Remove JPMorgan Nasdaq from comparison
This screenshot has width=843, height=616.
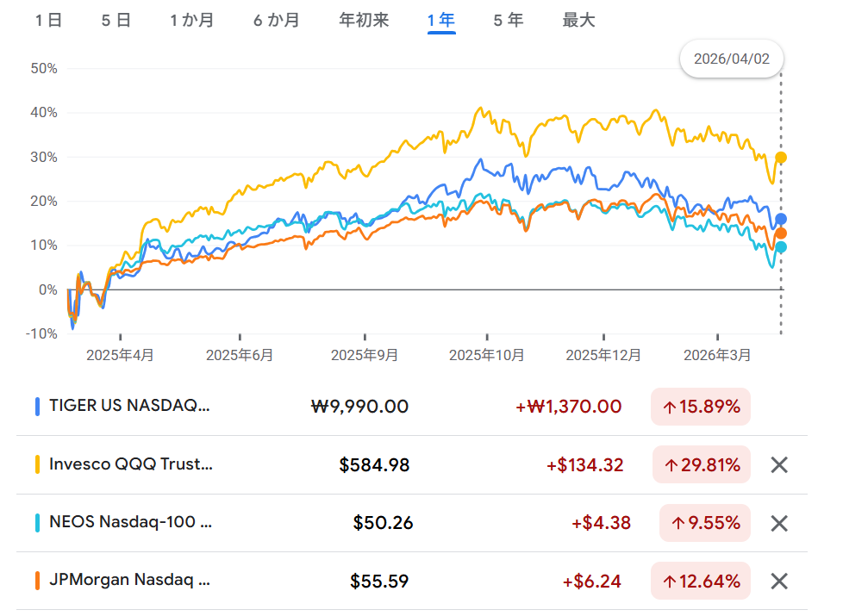[778, 581]
